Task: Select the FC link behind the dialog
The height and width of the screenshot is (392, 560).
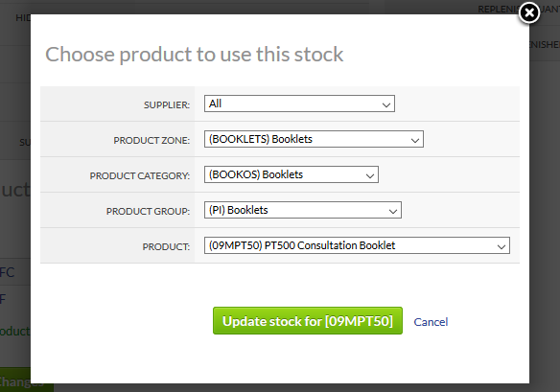Action: pos(7,272)
